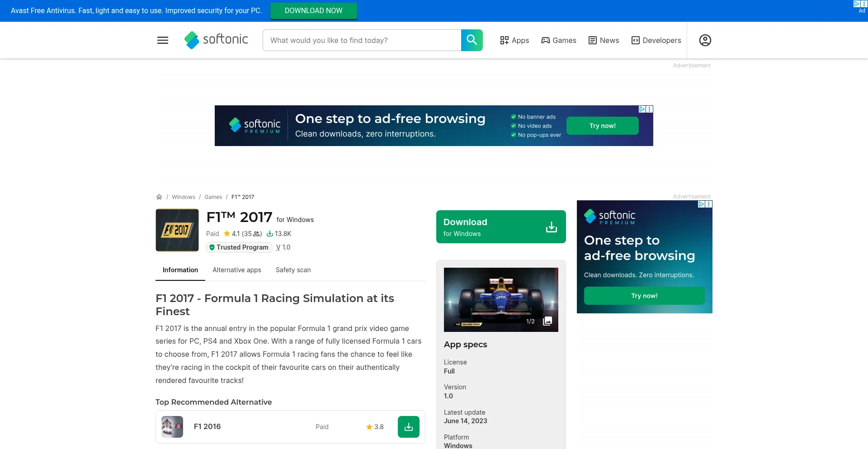The width and height of the screenshot is (868, 449).
Task: Click the 'Top Recommended Alternative' heading
Action: (214, 402)
